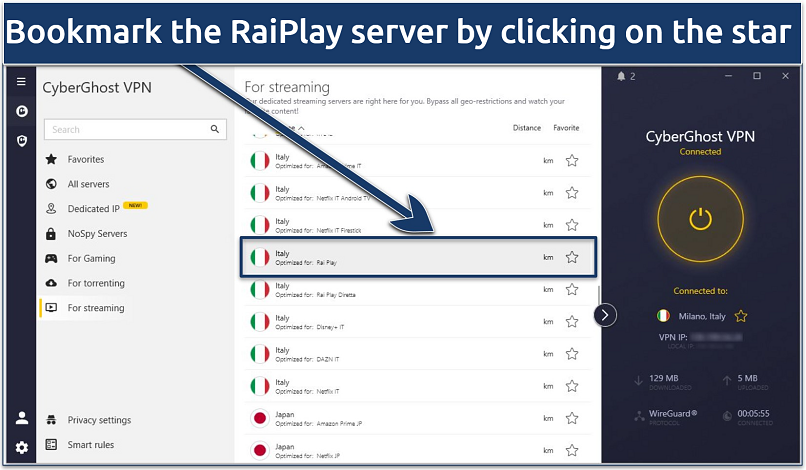
Task: Select Italy server optimized for Disney+ IT
Action: tap(418, 322)
